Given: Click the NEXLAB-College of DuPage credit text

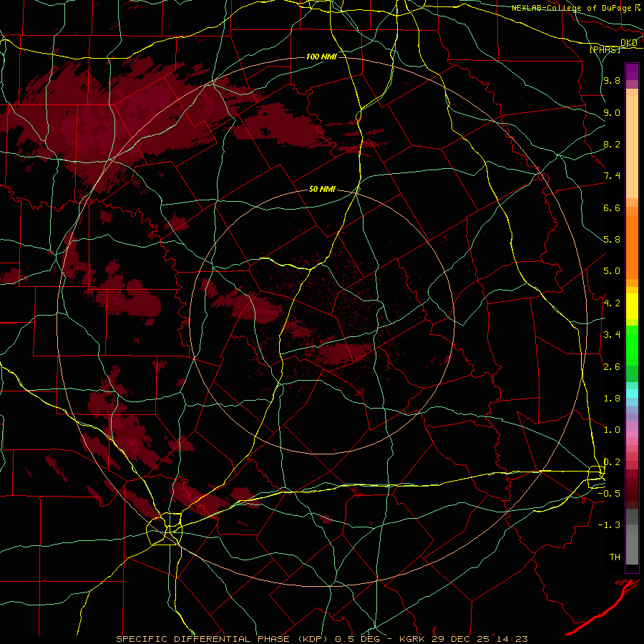Looking at the screenshot, I should tap(572, 8).
